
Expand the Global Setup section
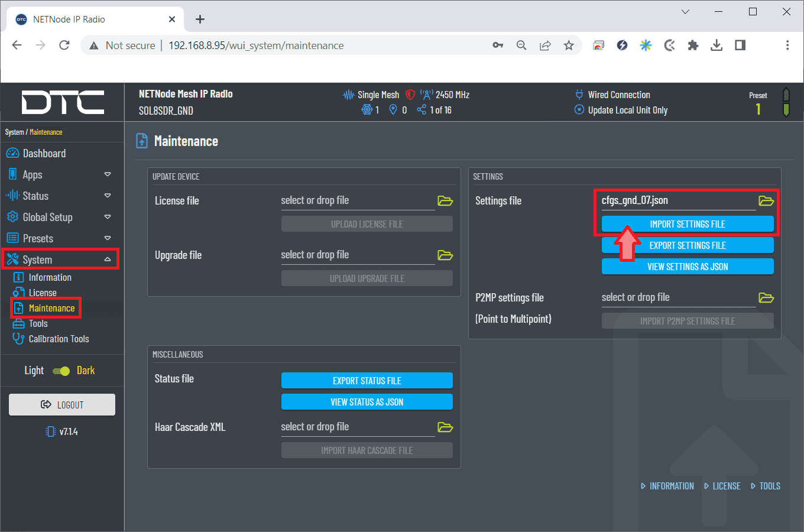click(x=108, y=218)
